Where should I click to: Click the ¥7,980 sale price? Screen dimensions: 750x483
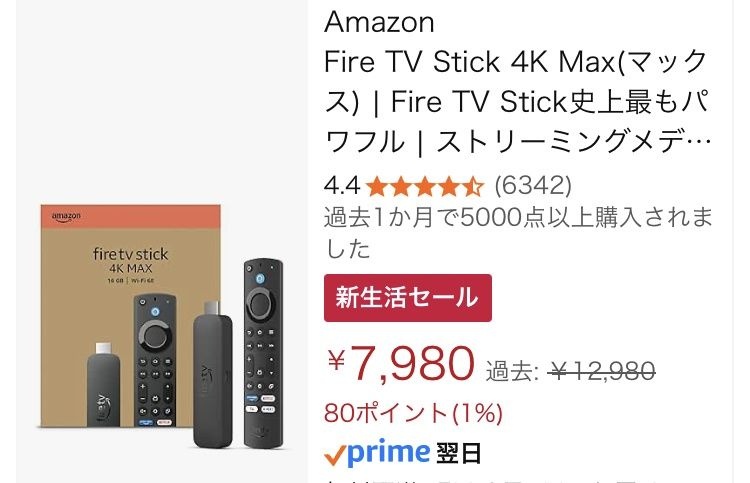point(401,363)
